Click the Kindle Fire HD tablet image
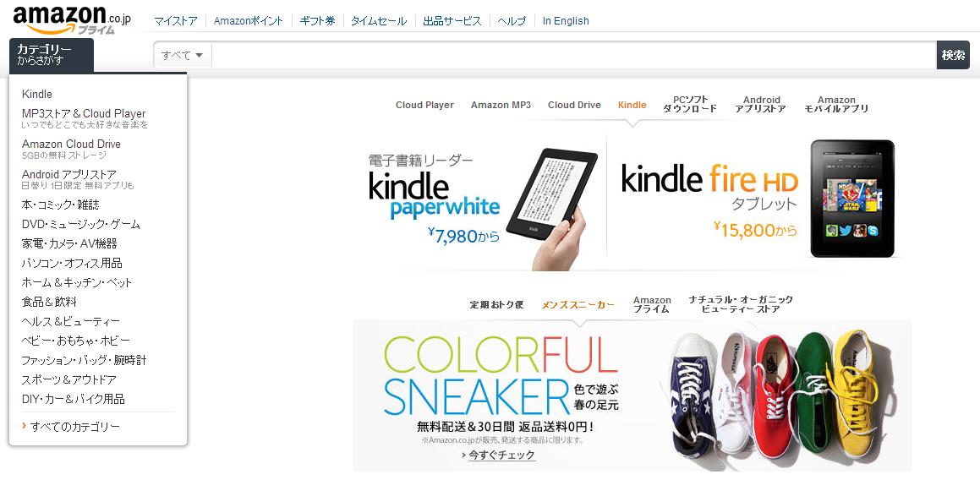Image resolution: width=980 pixels, height=480 pixels. [x=852, y=199]
